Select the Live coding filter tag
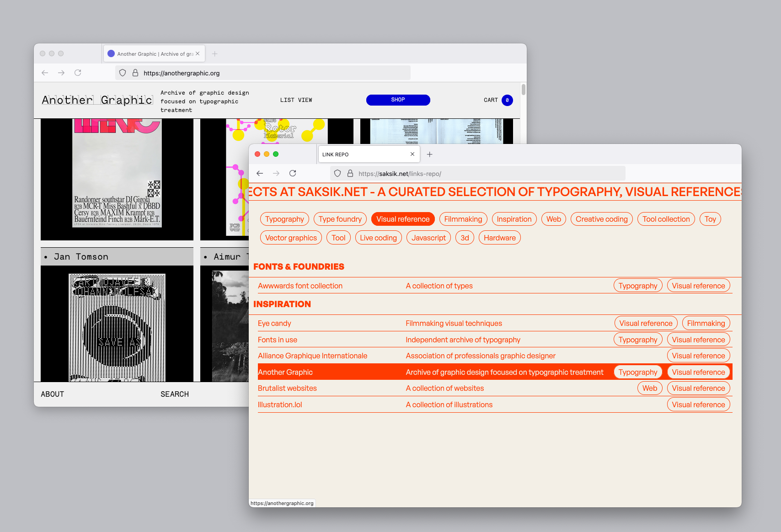This screenshot has width=781, height=532. 378,238
